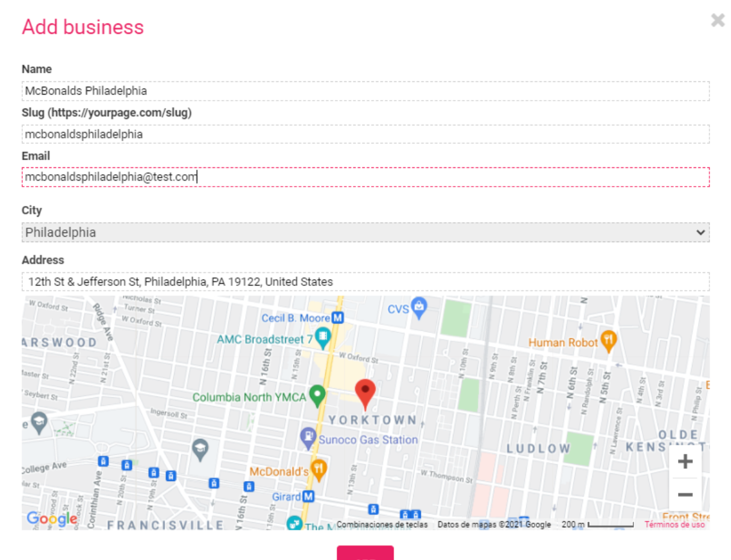Select the AMC Broadstreet 7 cinema icon
Viewport: 731px width, 560px height.
[323, 339]
